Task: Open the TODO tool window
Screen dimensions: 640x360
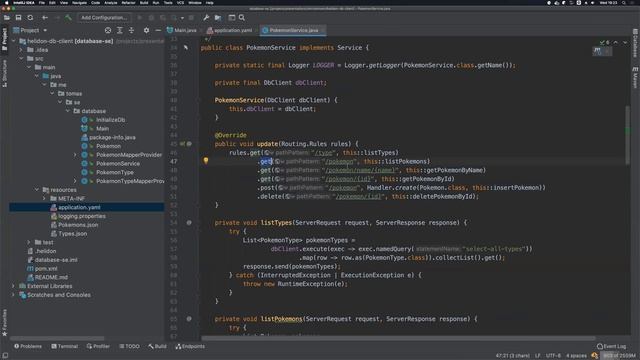Action: point(129,346)
